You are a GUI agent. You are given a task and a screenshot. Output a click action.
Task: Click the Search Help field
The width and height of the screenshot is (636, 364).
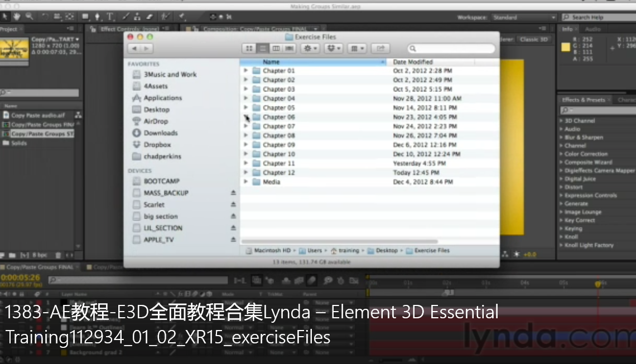coord(599,17)
